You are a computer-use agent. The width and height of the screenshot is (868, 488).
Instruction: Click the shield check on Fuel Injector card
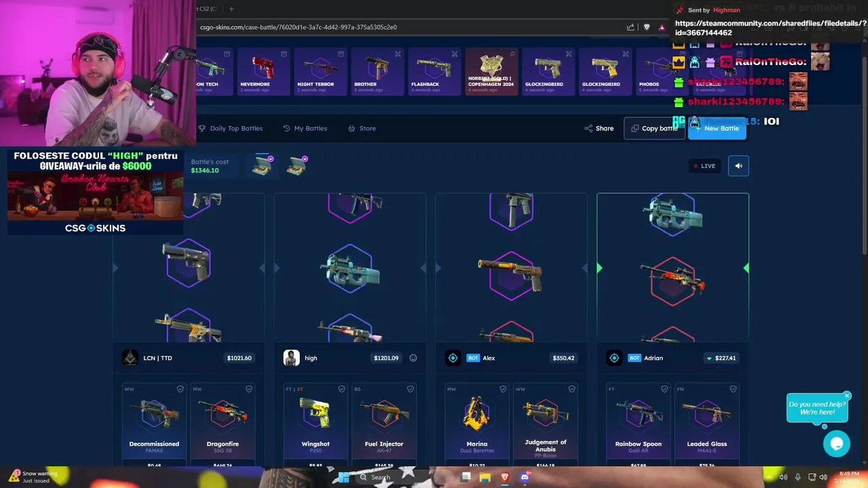click(x=410, y=389)
